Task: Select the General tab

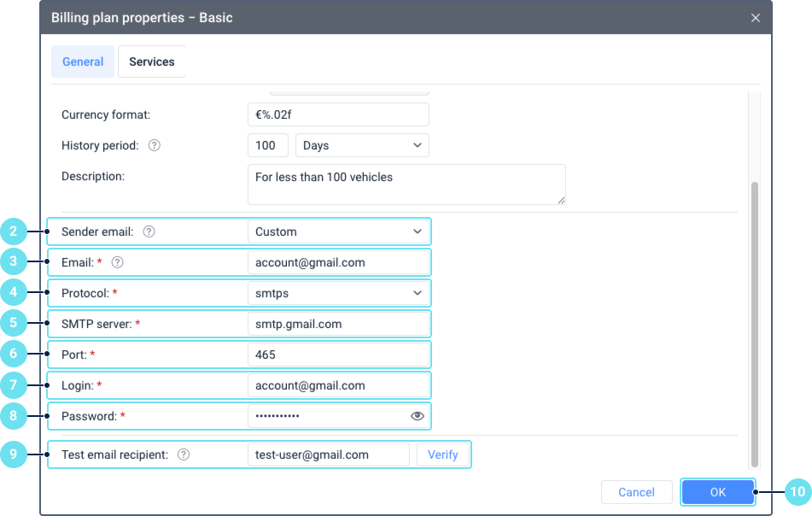Action: pos(83,62)
